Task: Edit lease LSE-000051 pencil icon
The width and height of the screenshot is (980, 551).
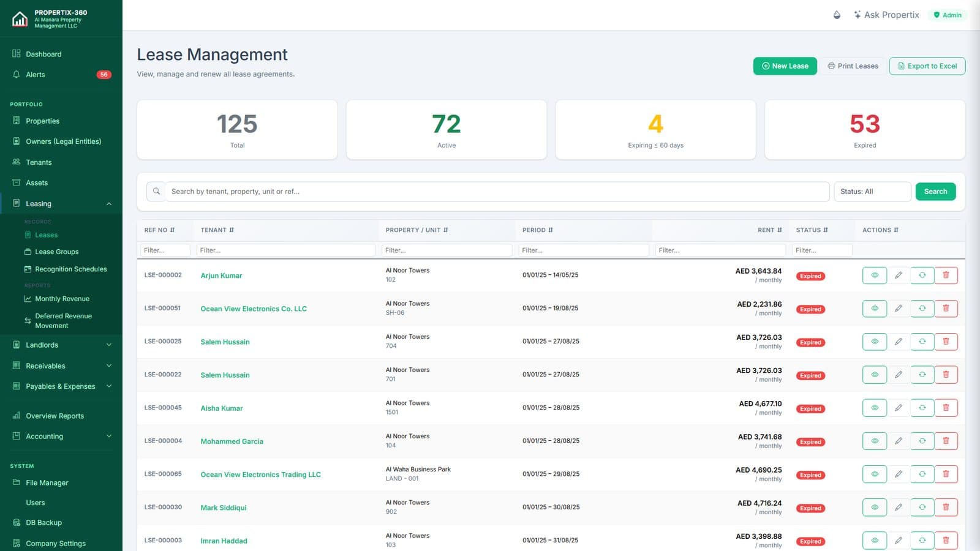Action: (x=899, y=309)
